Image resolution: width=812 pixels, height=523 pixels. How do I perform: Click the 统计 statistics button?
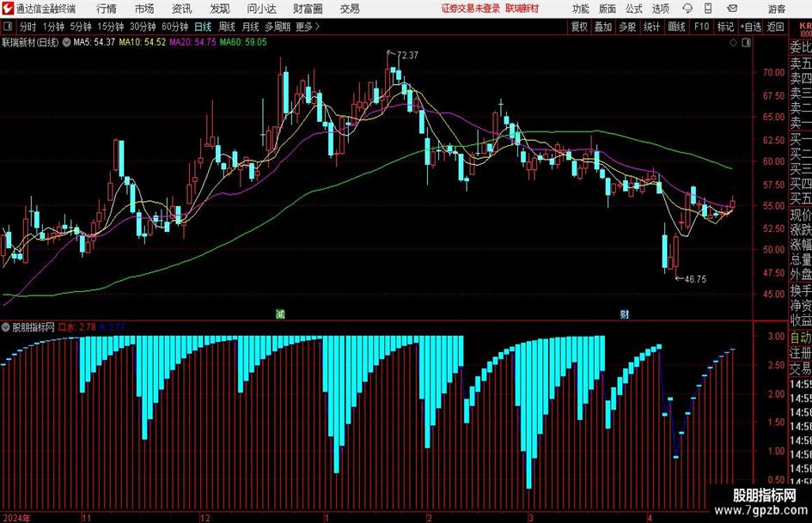(x=652, y=27)
